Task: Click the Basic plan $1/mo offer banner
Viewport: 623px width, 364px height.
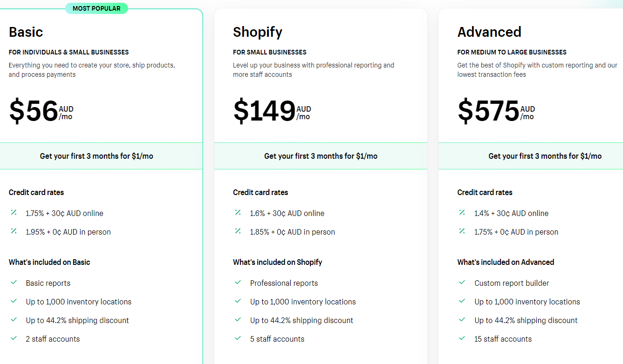Action: (x=96, y=156)
